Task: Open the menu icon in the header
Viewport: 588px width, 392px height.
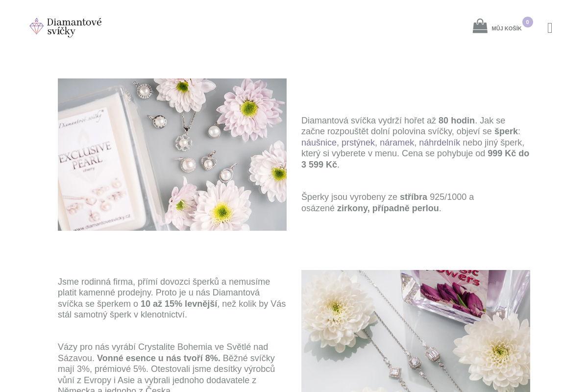Action: coord(550,28)
